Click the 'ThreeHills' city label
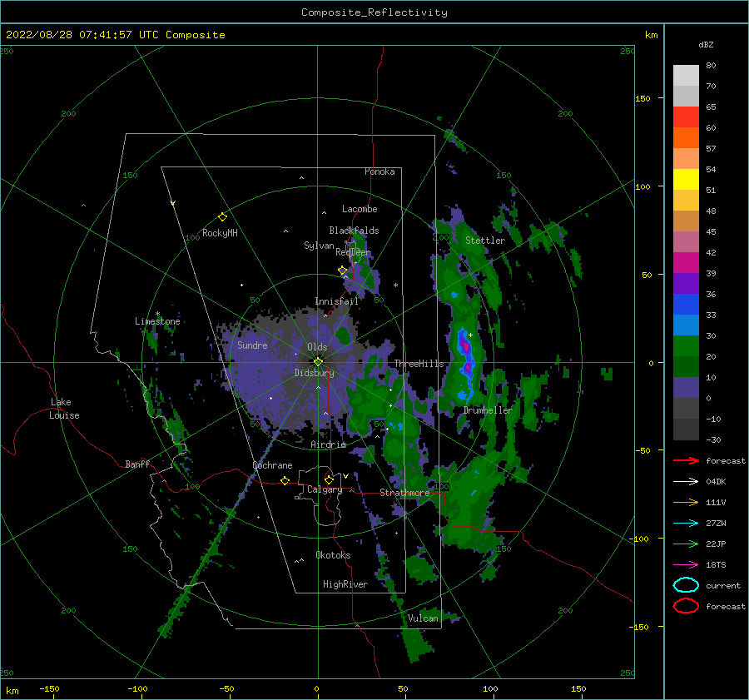Viewport: 749px width, 700px height. 419,364
